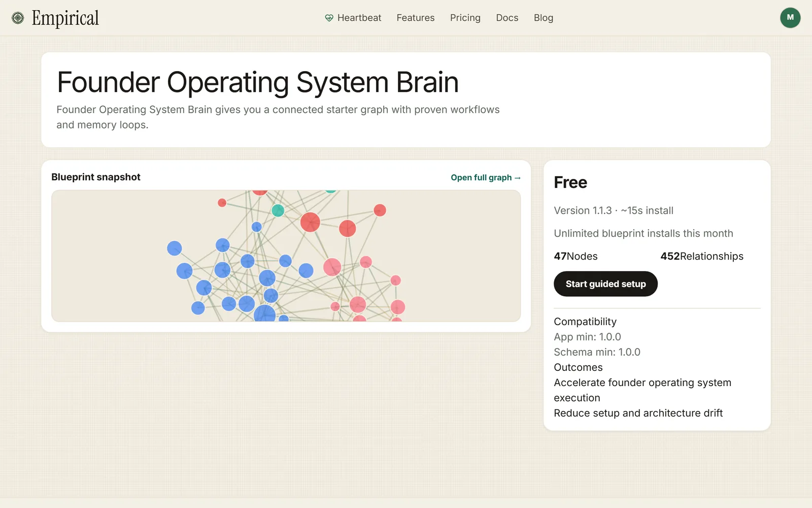Open the Heartbeat nav item
Viewport: 812px width, 508px height.
[x=353, y=18]
